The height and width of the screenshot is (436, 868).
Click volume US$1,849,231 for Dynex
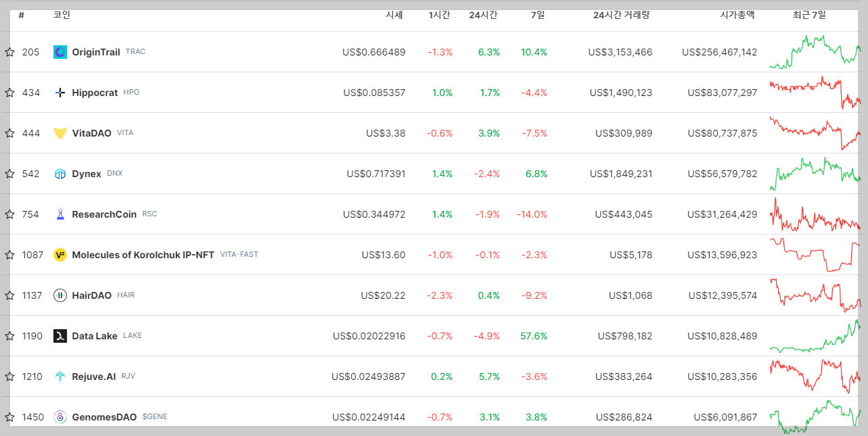621,174
